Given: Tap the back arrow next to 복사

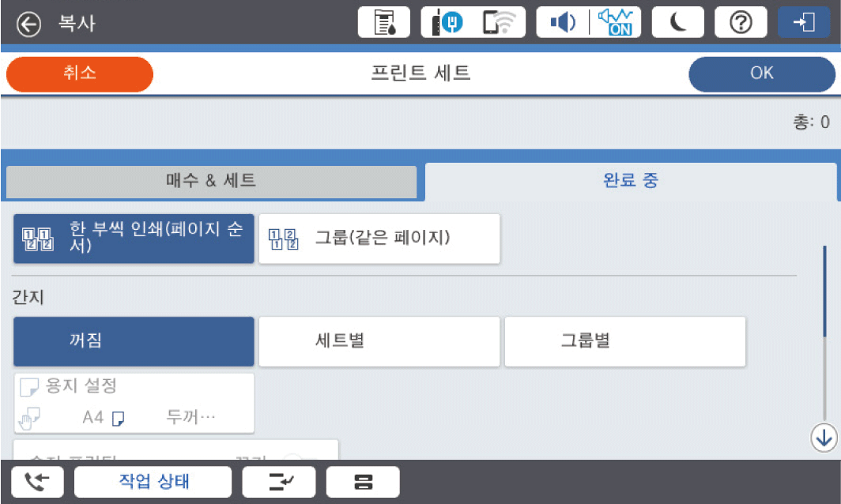Looking at the screenshot, I should (29, 24).
